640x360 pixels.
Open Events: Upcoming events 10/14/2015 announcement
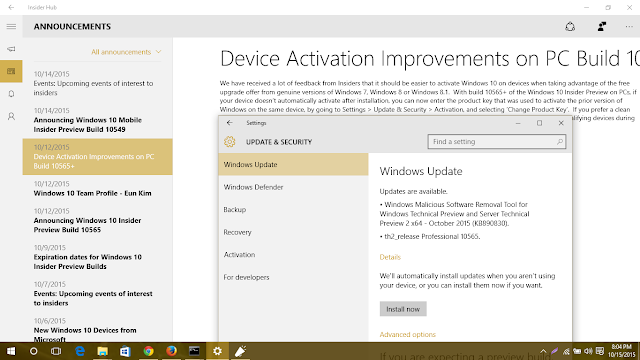(x=98, y=83)
